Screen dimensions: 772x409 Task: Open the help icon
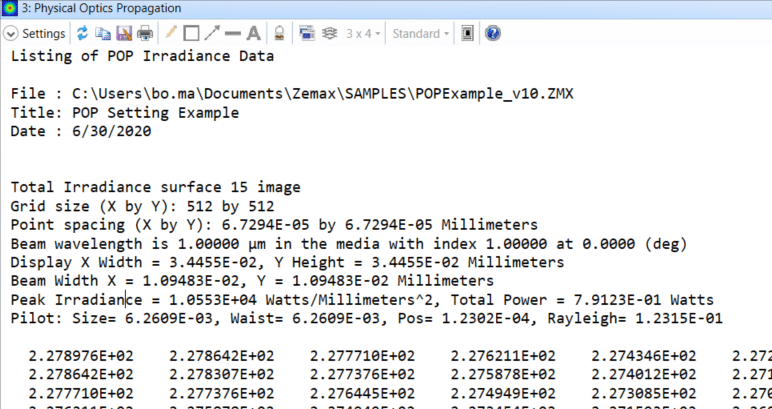coord(492,33)
